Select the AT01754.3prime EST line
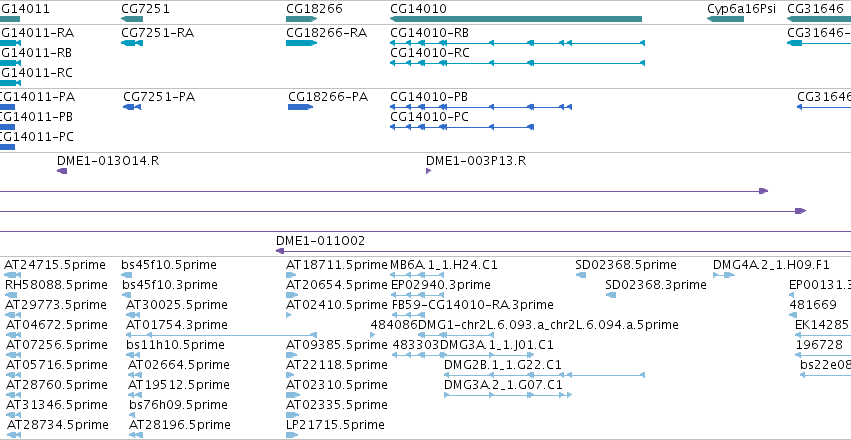This screenshot has height=440, width=851. click(x=221, y=335)
